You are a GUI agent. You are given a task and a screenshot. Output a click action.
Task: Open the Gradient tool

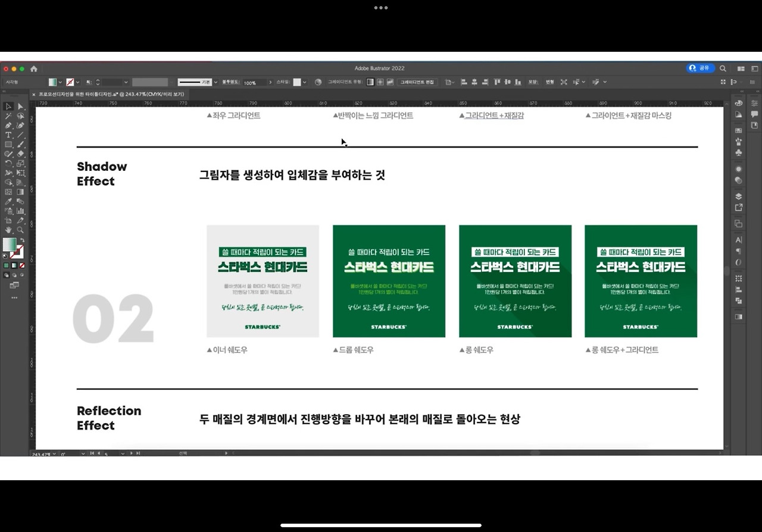19,192
